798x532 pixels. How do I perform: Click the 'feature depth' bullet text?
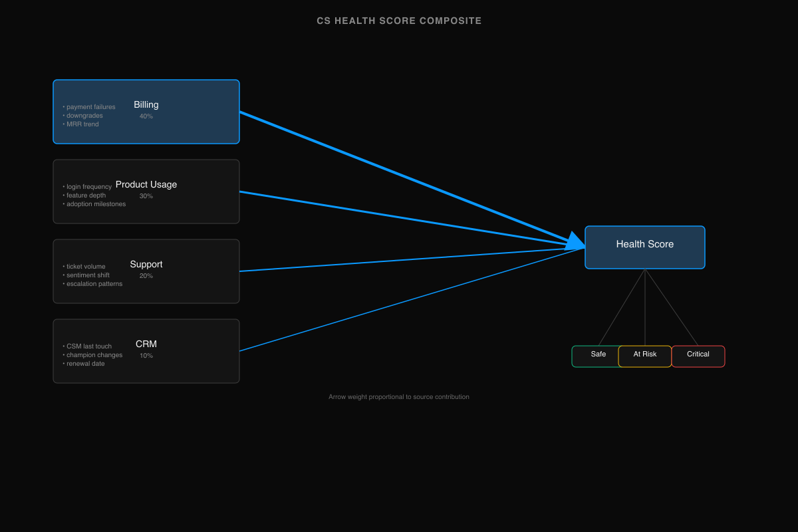pos(84,196)
